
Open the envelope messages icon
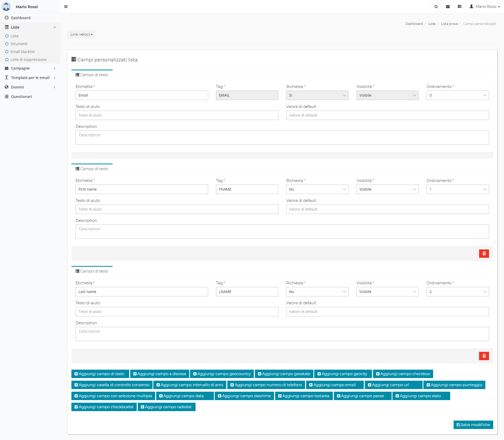[x=448, y=7]
